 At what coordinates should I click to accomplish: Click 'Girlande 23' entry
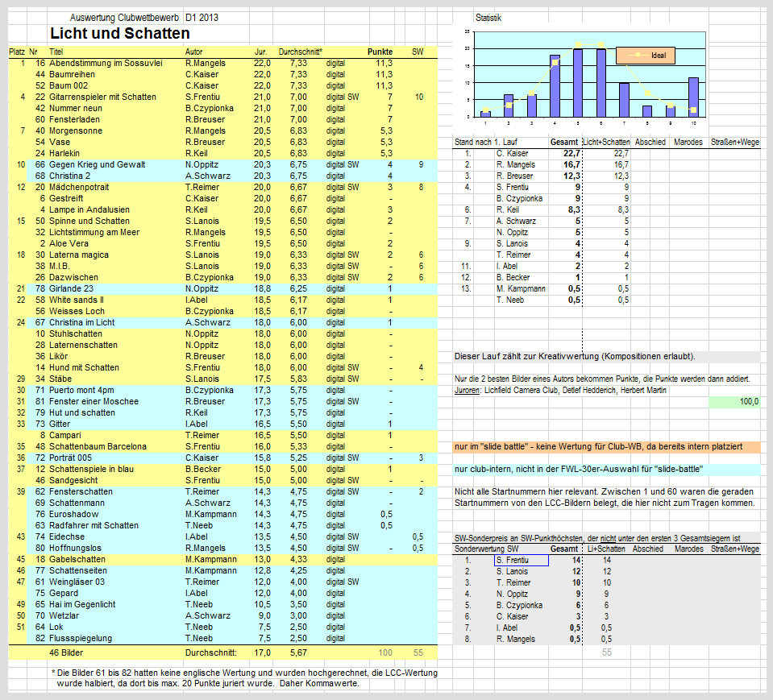[x=71, y=288]
